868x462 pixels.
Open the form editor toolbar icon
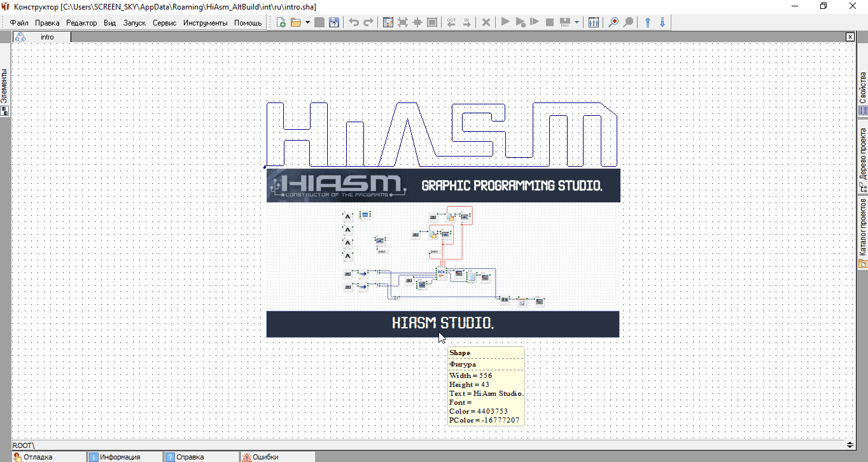coord(388,22)
